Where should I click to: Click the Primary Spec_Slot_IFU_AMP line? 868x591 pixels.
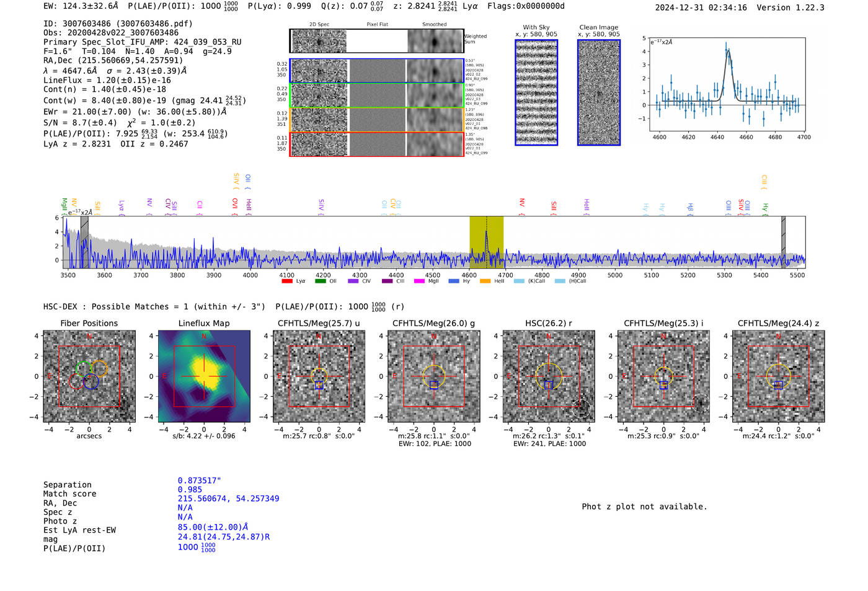pyautogui.click(x=143, y=42)
